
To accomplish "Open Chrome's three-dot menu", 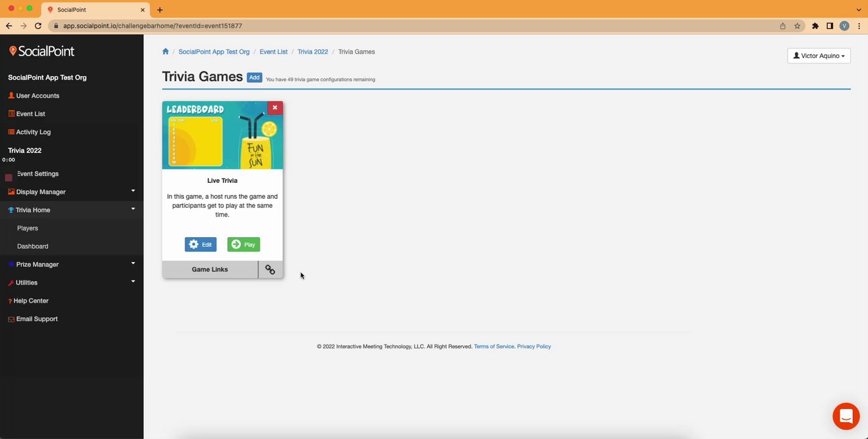I will 859,26.
